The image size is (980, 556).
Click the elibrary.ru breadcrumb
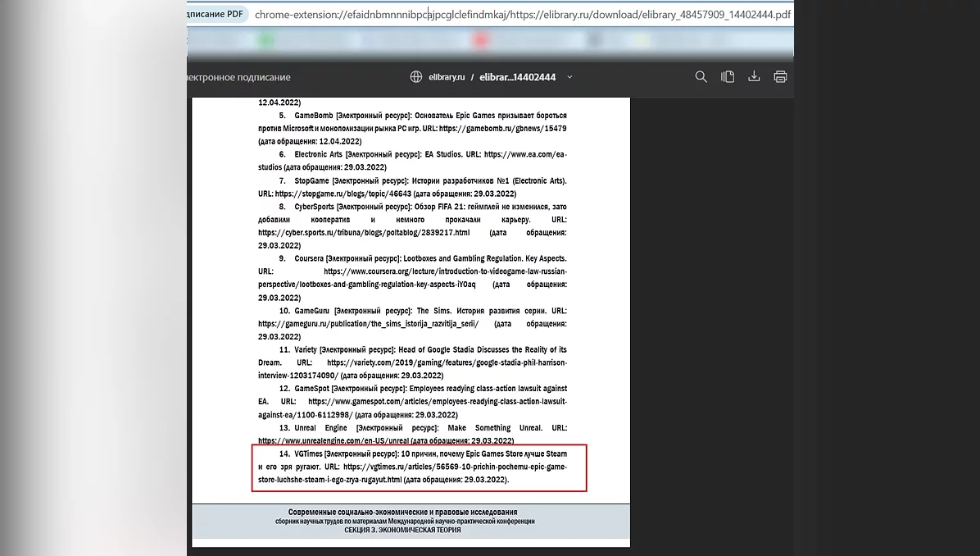[447, 77]
